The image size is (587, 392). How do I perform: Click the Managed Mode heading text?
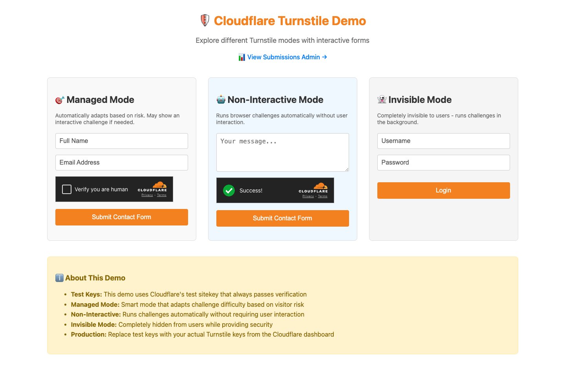pos(101,100)
